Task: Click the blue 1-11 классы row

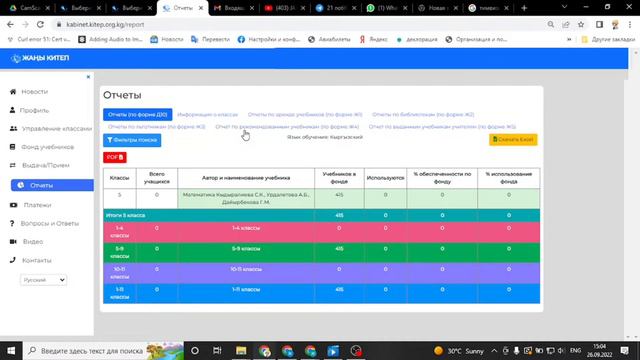Action: tap(321, 293)
